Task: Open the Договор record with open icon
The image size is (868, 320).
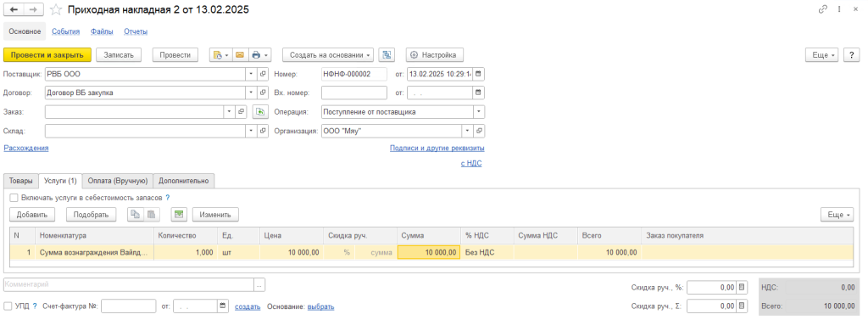Action: tap(264, 93)
